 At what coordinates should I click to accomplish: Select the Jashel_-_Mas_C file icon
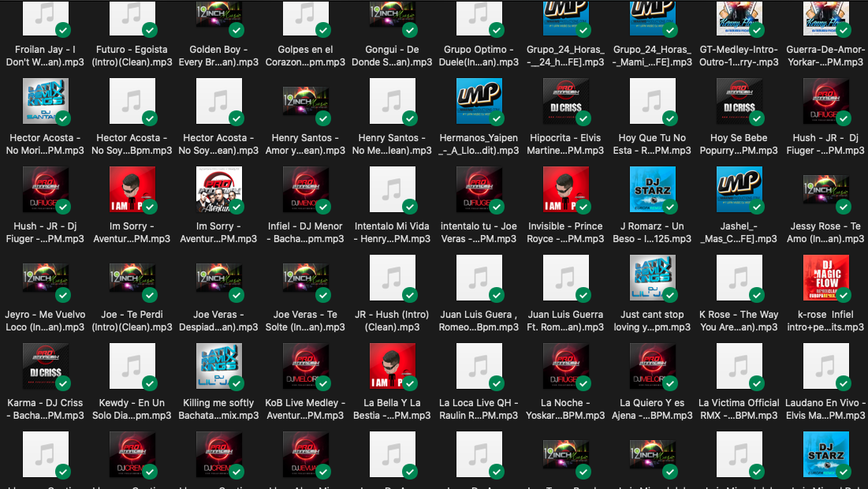(739, 190)
